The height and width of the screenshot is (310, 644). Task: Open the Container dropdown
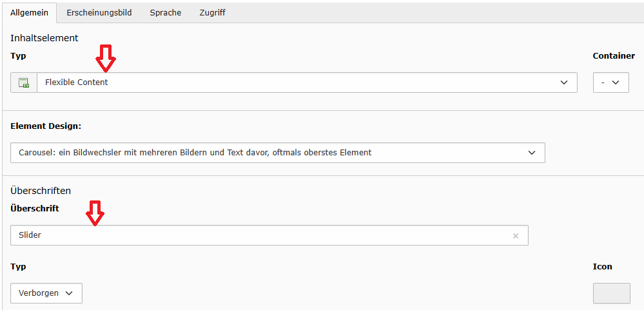point(610,82)
